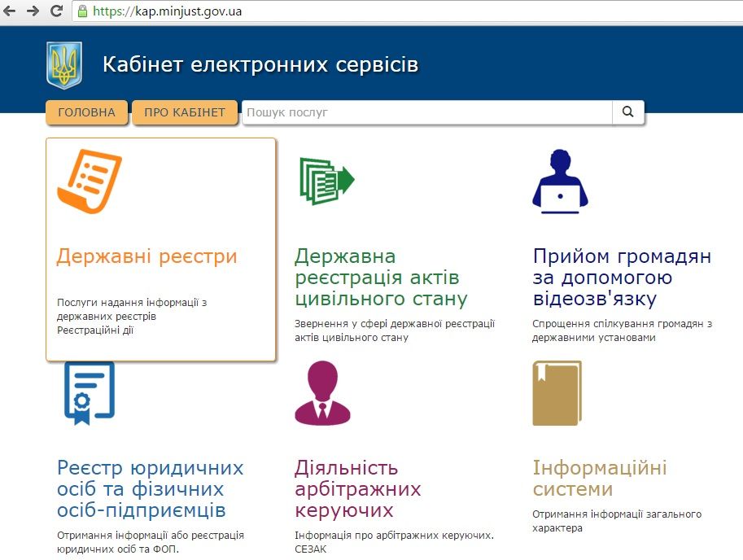
Task: Click the green padlock security icon
Action: (x=82, y=11)
